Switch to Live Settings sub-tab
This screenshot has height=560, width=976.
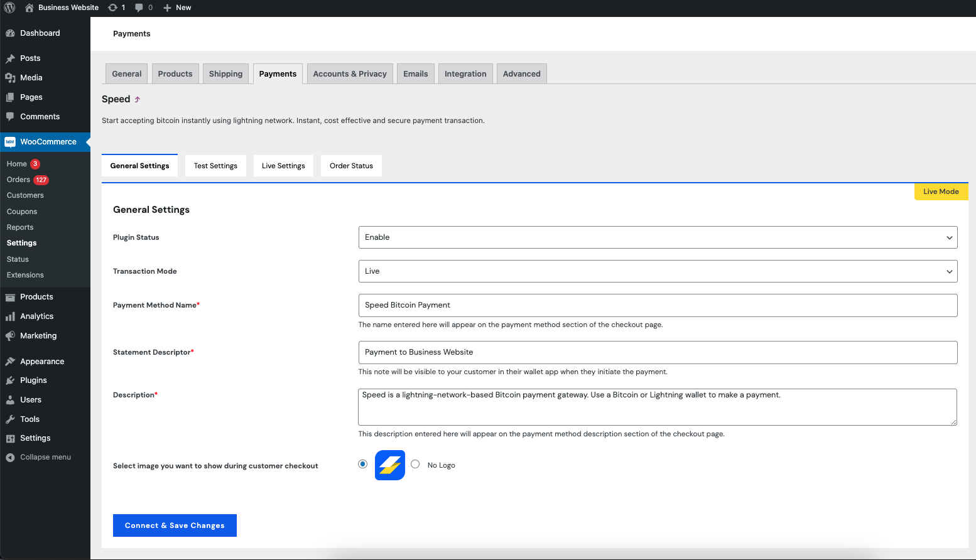(x=283, y=166)
